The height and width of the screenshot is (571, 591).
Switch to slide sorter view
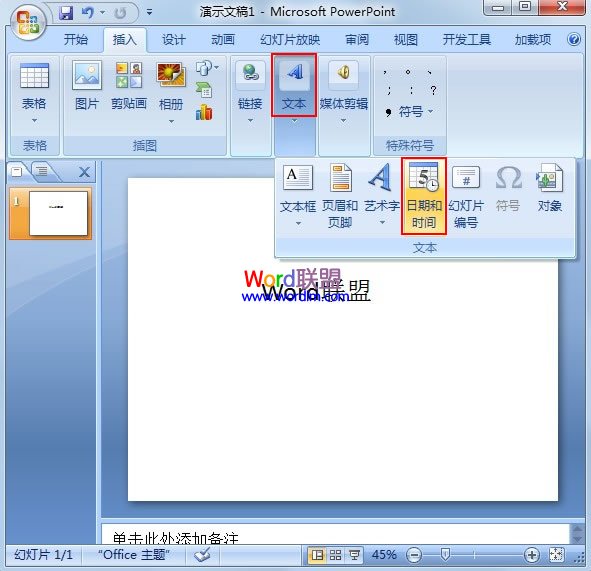coord(335,555)
